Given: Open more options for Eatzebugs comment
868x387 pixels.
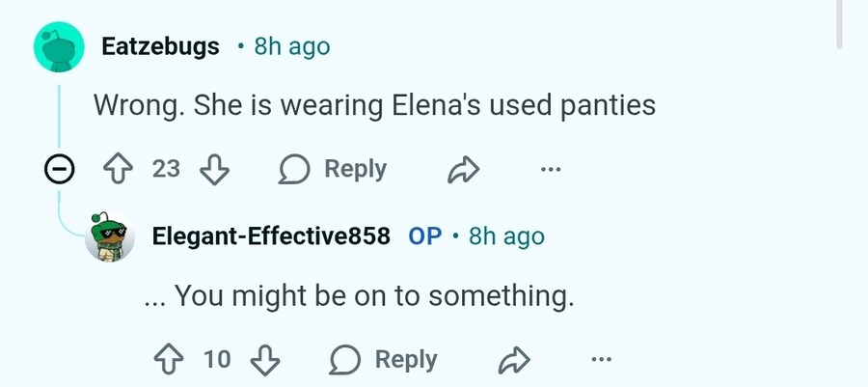Looking at the screenshot, I should click(x=551, y=170).
